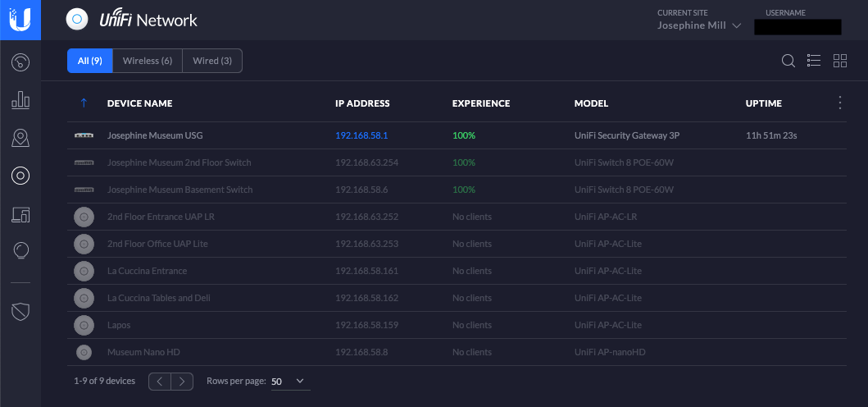Click UniFi AP-nanoHD model text
Screen dimensions: 868x407
point(610,352)
